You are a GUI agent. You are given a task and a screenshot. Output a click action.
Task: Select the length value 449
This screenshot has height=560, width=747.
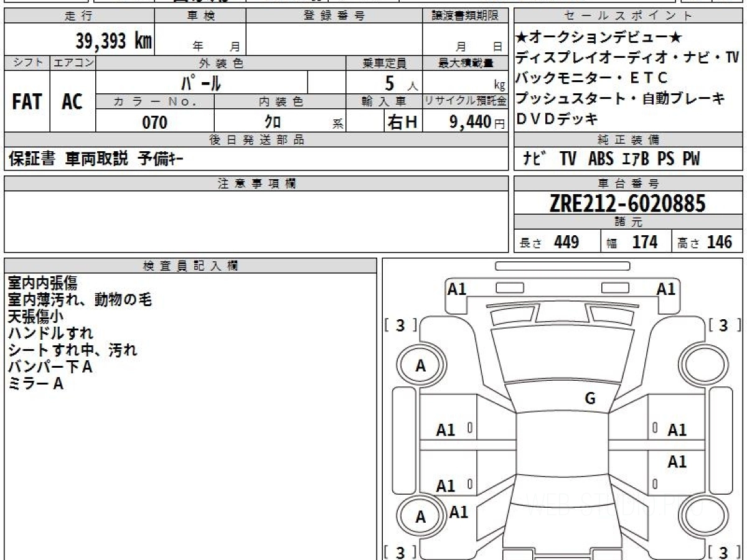click(566, 241)
